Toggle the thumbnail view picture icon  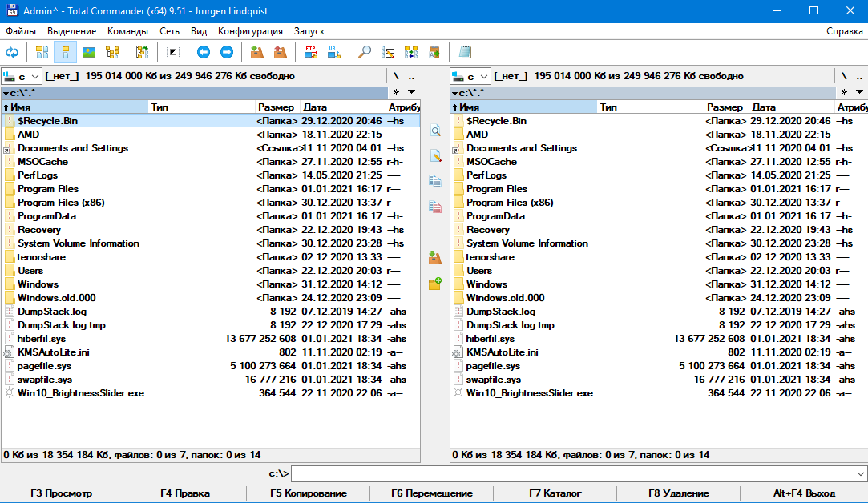point(89,53)
